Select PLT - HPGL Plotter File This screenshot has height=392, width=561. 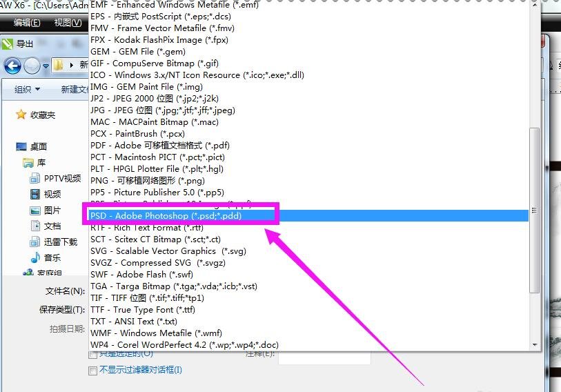click(x=308, y=169)
